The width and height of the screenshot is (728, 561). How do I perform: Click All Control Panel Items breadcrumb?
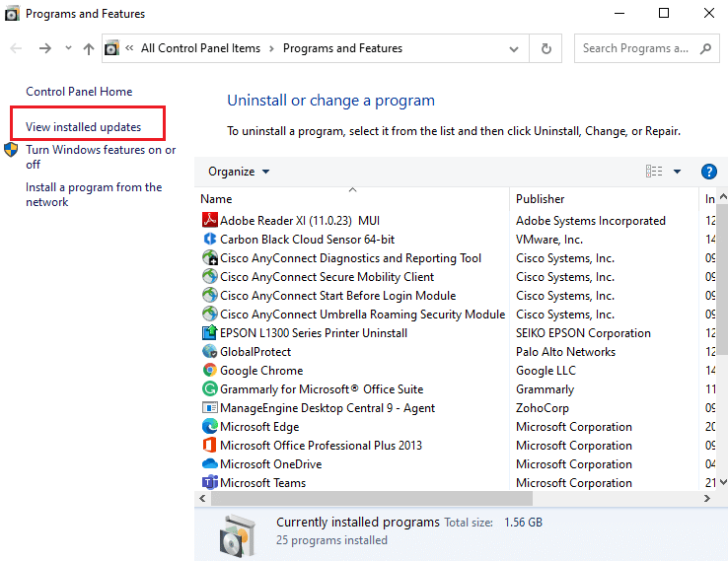click(x=202, y=48)
